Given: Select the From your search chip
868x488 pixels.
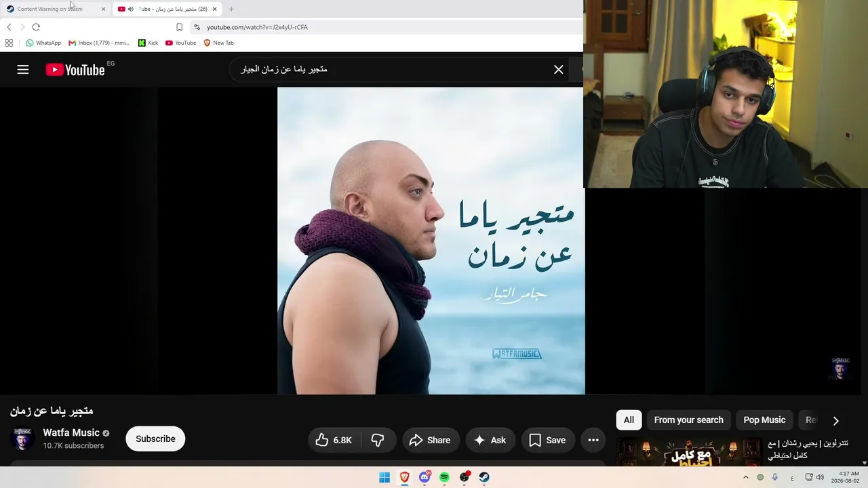Looking at the screenshot, I should 688,420.
